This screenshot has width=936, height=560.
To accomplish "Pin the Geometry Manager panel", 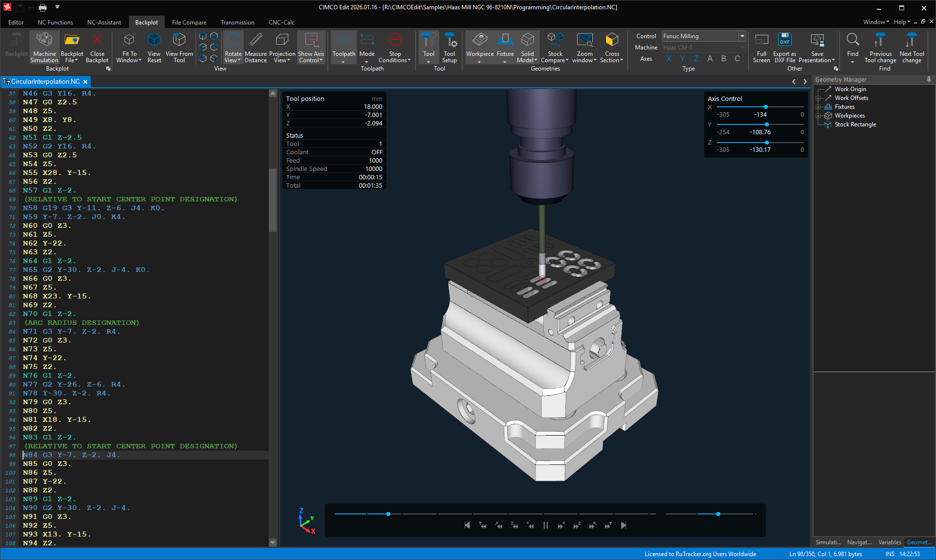I will [929, 79].
